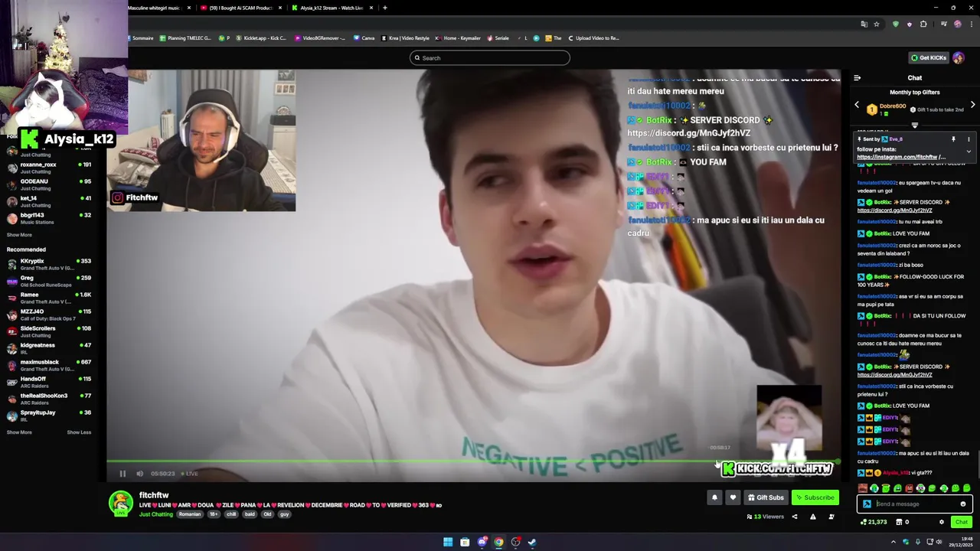Select Alysia_k12 Stream browser tab

[333, 8]
